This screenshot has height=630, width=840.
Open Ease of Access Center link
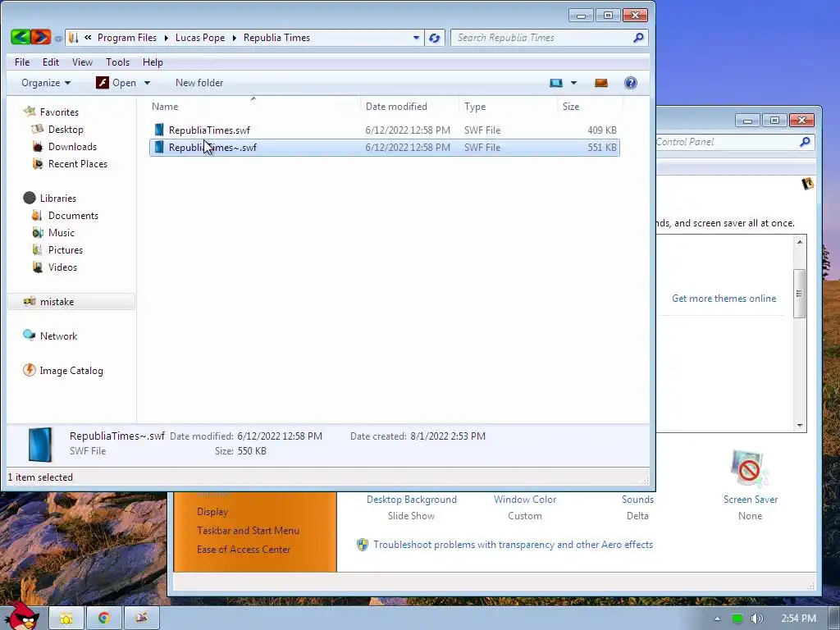click(x=244, y=549)
